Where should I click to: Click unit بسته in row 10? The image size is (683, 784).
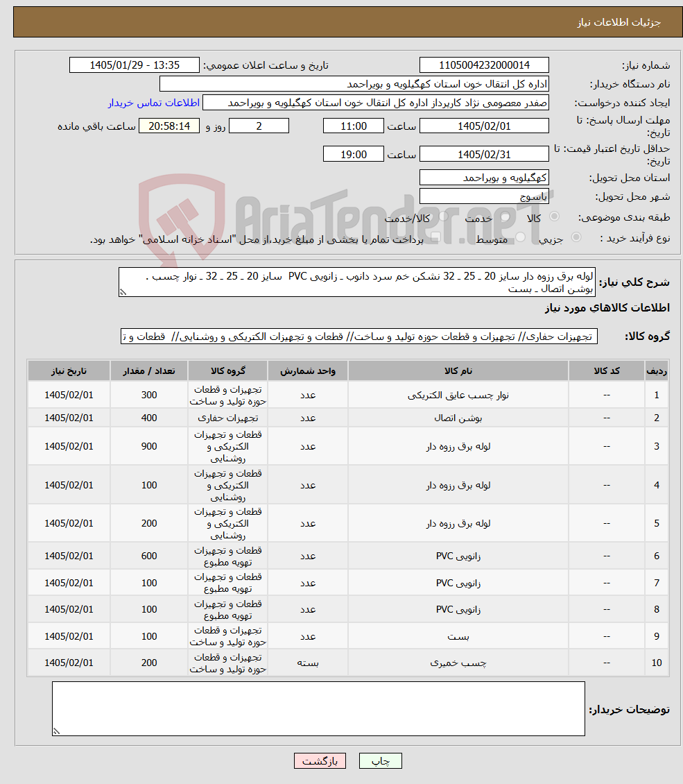pyautogui.click(x=308, y=663)
